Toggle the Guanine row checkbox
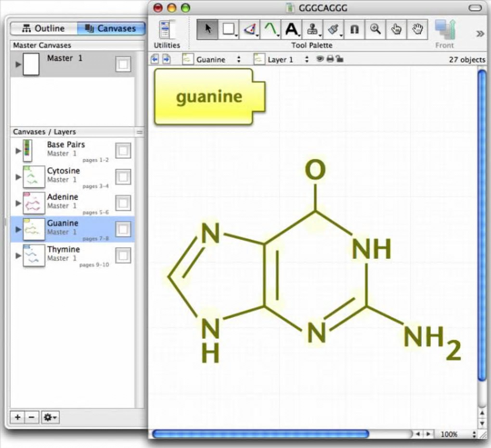491x448 pixels. click(x=123, y=230)
